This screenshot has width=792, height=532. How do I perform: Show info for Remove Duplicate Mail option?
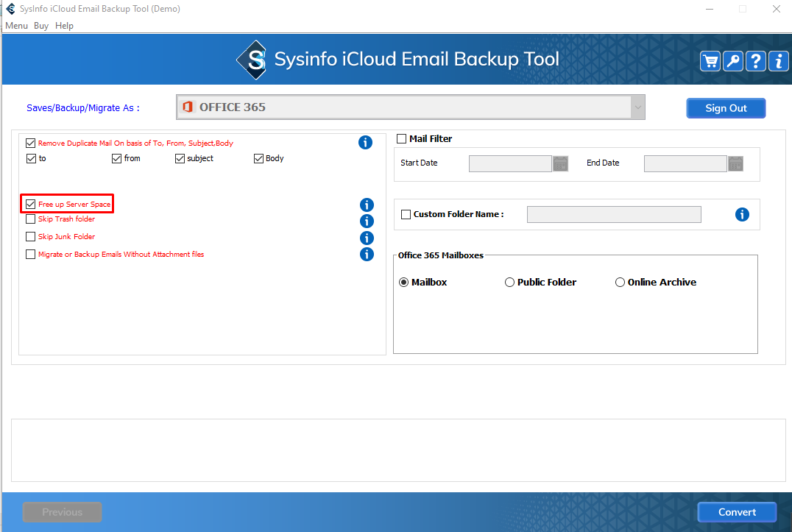[x=365, y=143]
